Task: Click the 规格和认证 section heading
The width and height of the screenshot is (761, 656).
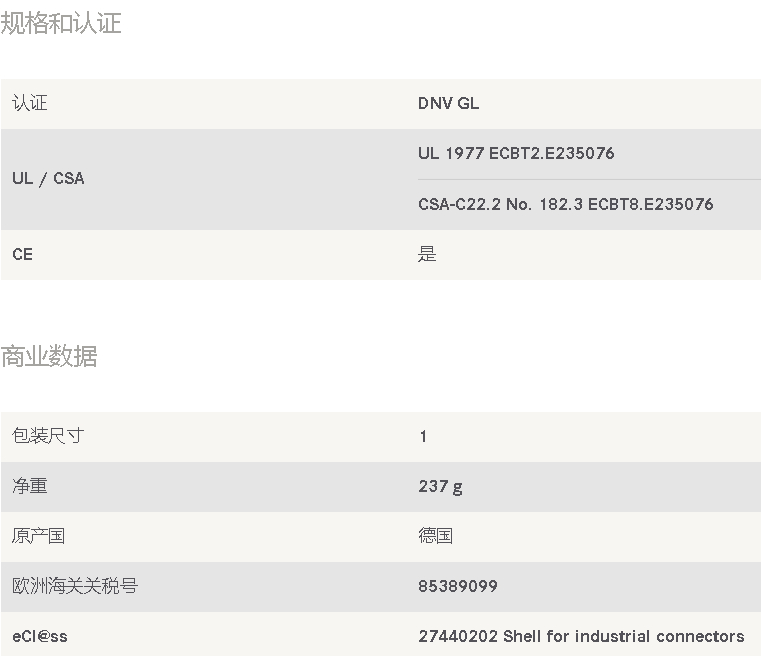Action: pos(61,23)
